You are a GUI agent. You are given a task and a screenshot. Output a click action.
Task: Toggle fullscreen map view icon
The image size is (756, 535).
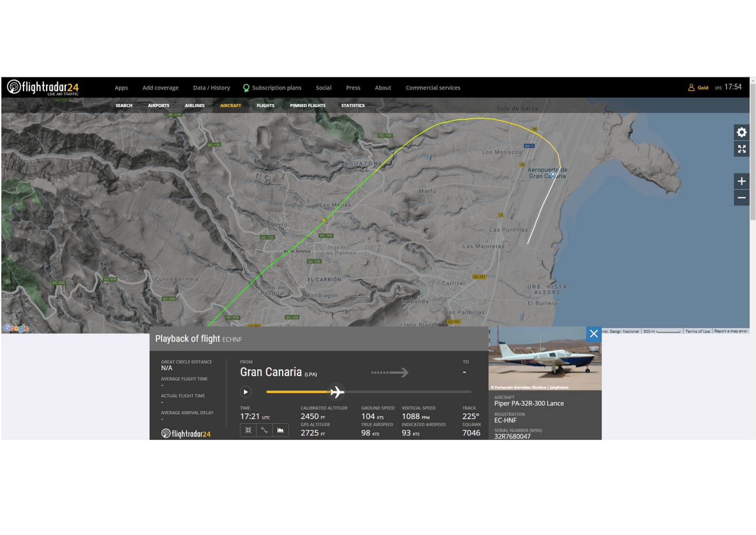click(741, 149)
